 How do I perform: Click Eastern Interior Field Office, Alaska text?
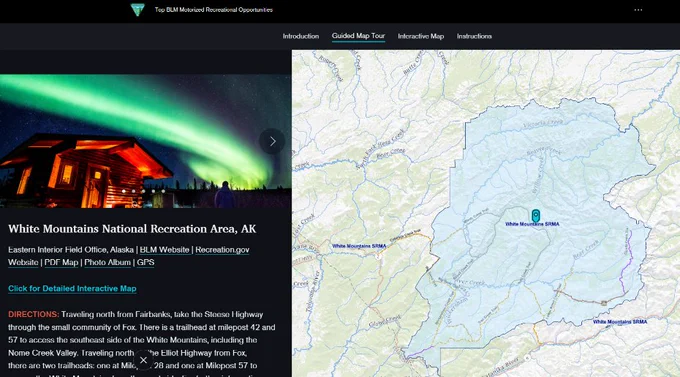coord(71,250)
